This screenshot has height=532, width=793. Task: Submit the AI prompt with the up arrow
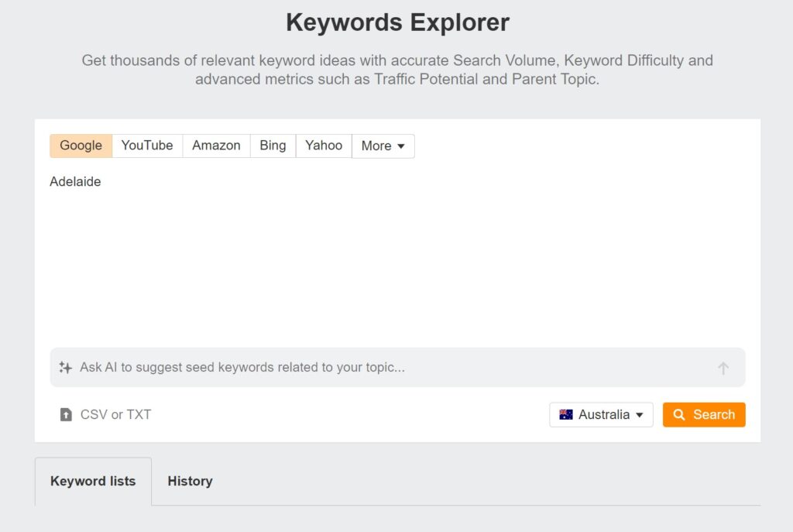click(x=723, y=368)
